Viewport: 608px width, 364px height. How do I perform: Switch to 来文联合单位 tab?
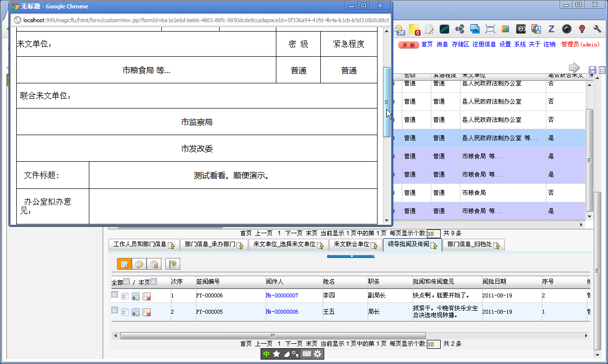(x=351, y=244)
